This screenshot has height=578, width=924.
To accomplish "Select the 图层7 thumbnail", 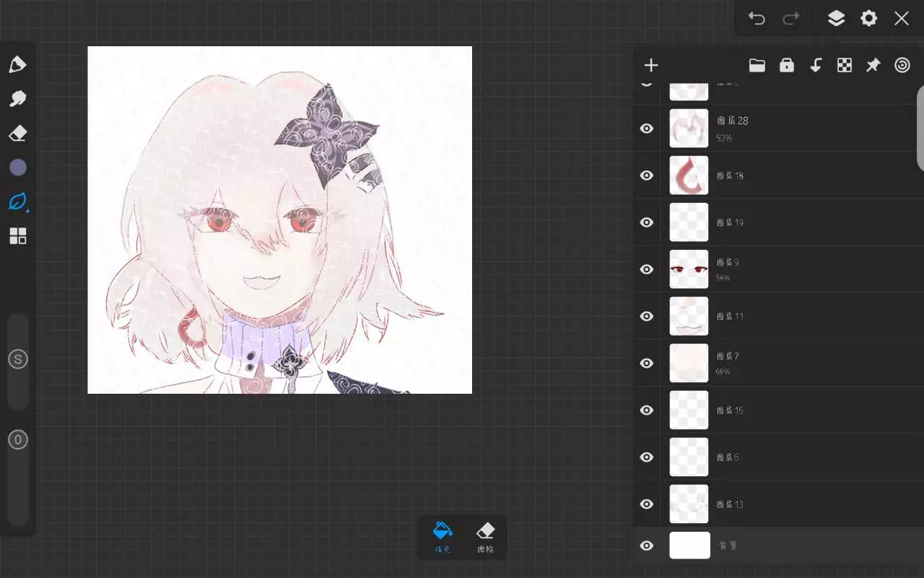I will click(689, 363).
